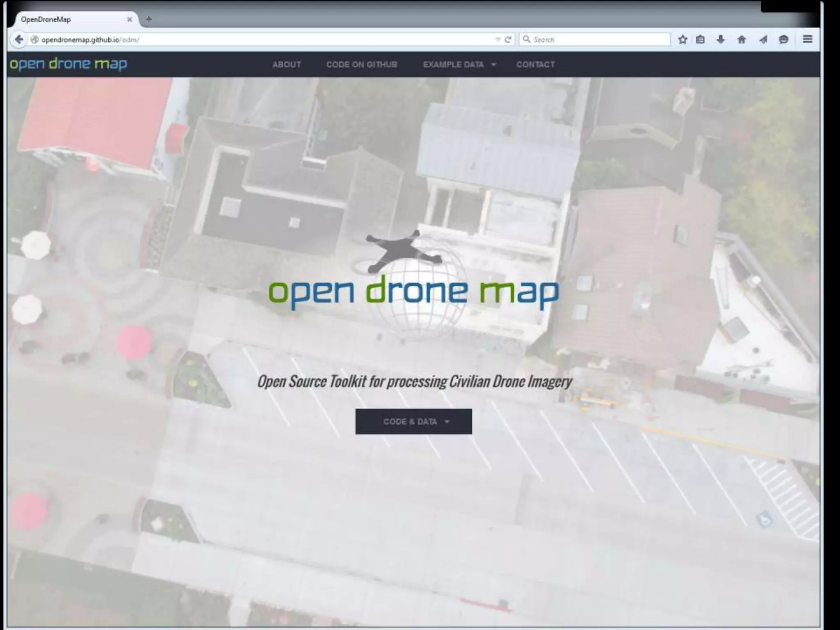
Task: Bookmark this page with star icon
Action: coord(682,39)
